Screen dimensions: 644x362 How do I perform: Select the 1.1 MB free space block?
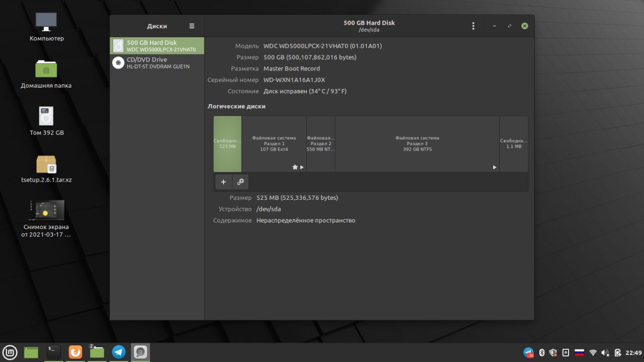[x=514, y=144]
